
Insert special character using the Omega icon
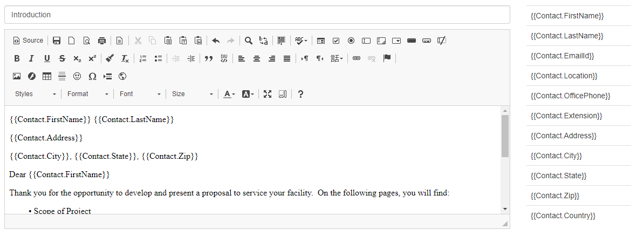pyautogui.click(x=92, y=76)
